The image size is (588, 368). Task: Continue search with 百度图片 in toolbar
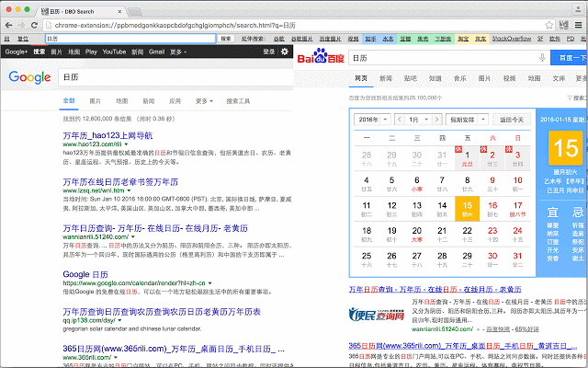(331, 39)
